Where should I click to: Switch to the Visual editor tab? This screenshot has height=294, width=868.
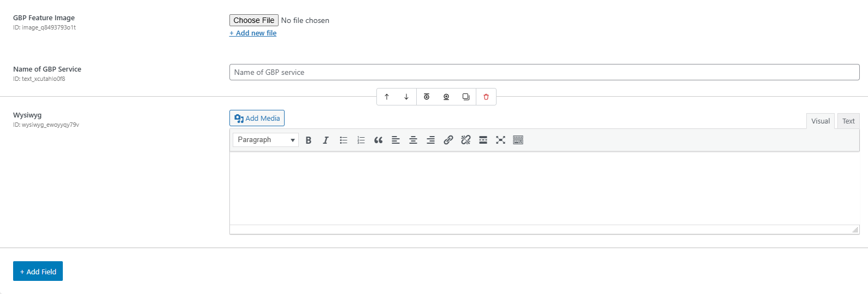[x=820, y=121]
